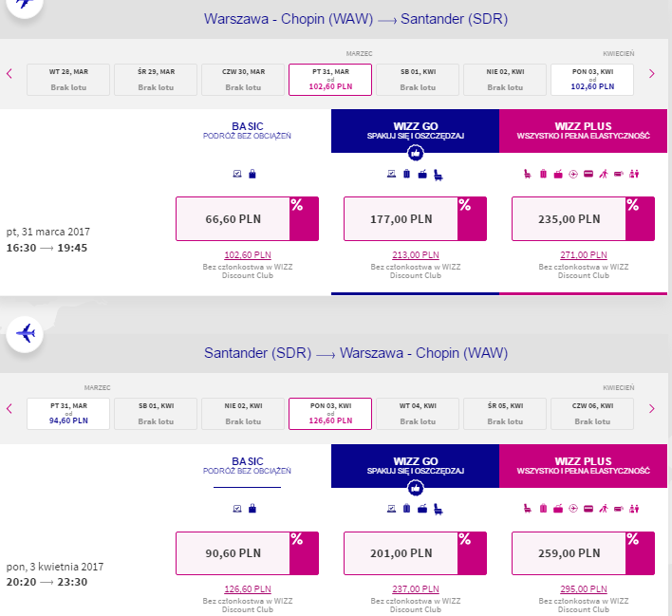
Task: Click large cabin bag icon under outbound WIZZ GO
Action: click(422, 174)
